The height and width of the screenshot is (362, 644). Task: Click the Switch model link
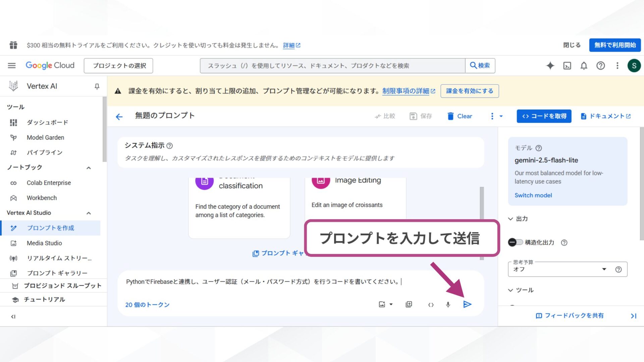[x=533, y=195]
